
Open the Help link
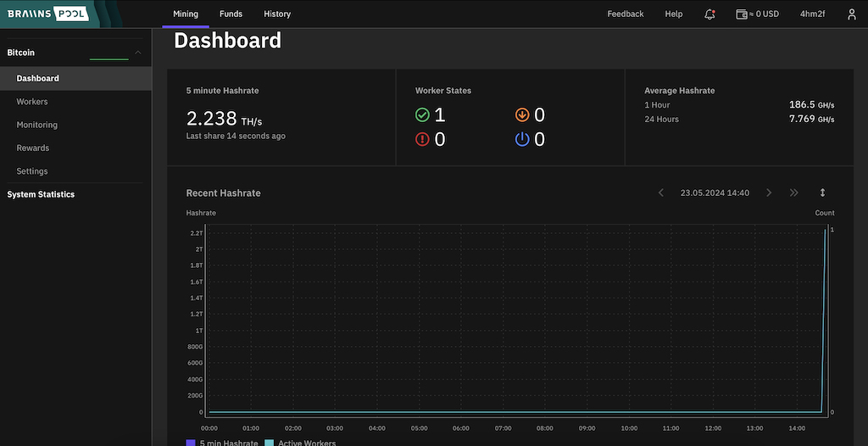[674, 14]
